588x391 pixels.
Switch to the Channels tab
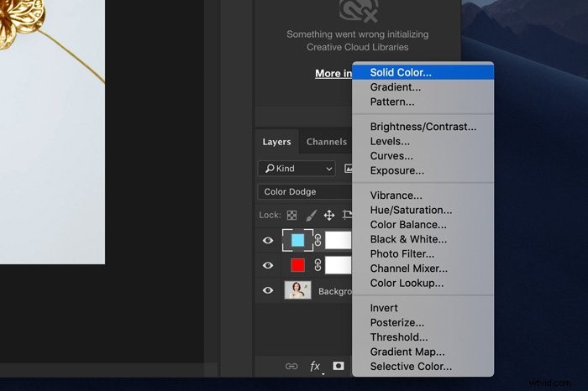click(326, 142)
